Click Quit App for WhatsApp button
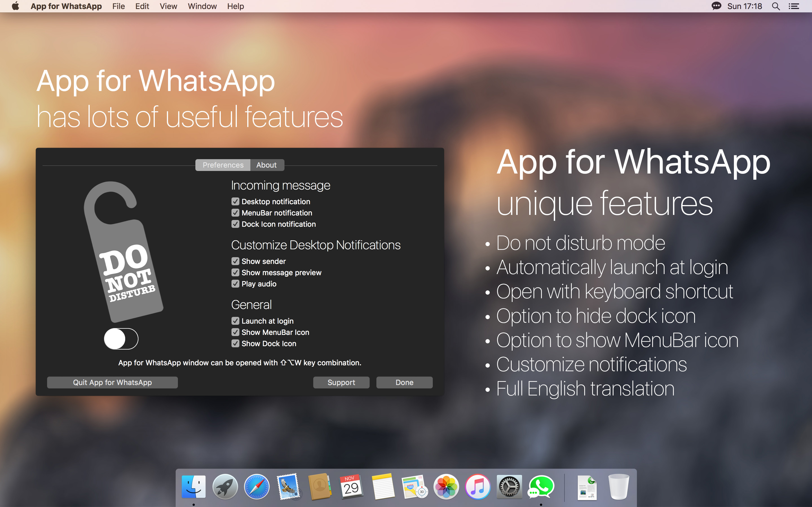 [x=112, y=382]
